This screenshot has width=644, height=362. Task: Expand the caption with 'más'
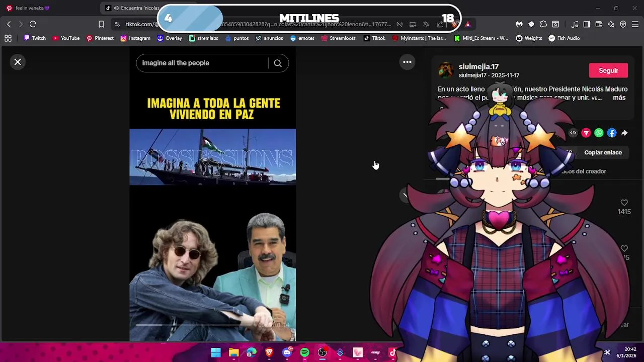pos(619,98)
